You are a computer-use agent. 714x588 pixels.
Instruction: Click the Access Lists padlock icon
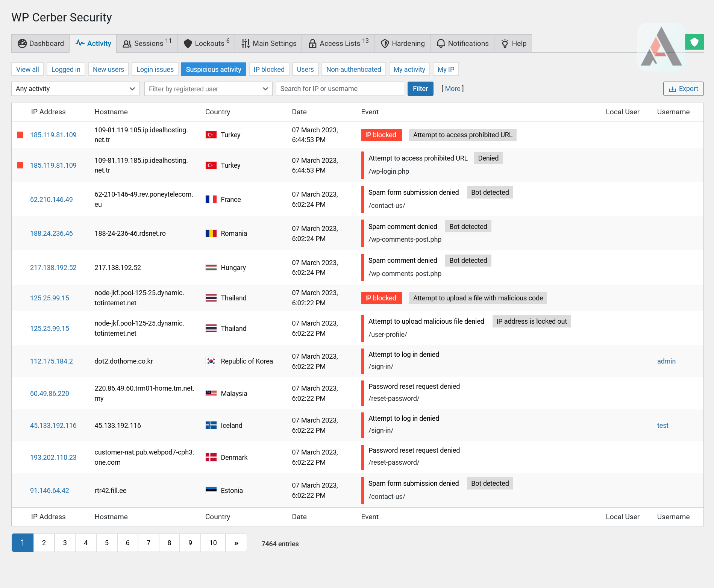point(312,44)
